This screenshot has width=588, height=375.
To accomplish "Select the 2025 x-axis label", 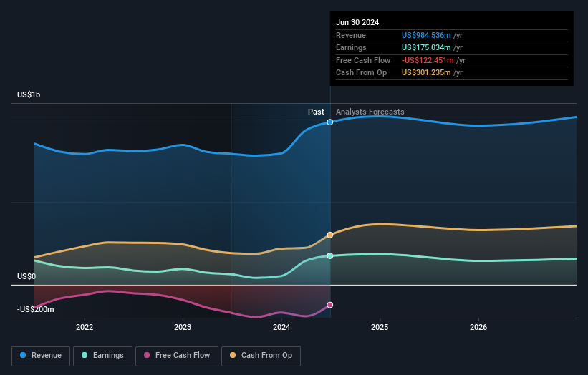I will point(380,327).
